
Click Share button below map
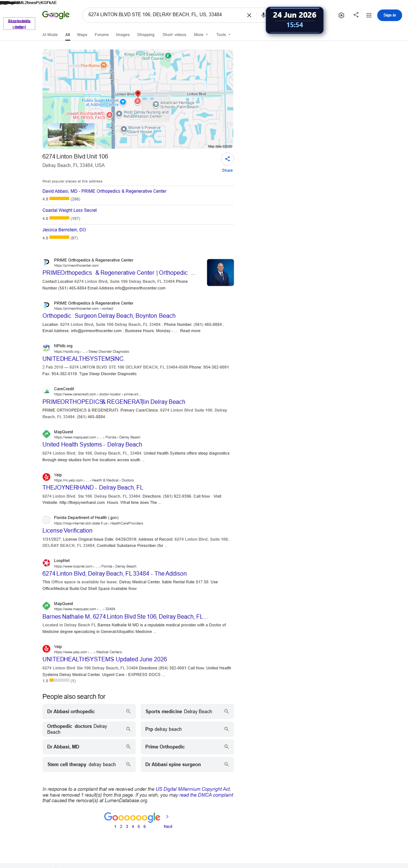pos(227,163)
